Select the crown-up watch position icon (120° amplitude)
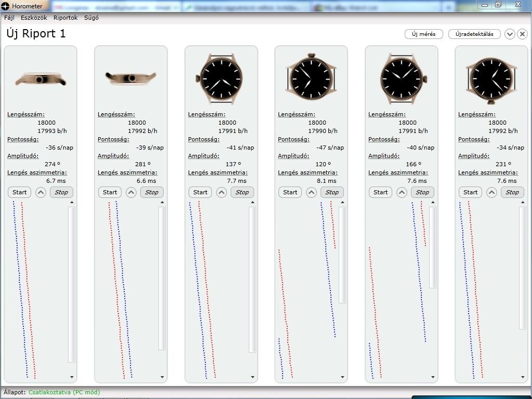The width and height of the screenshot is (532, 399). coord(312,77)
